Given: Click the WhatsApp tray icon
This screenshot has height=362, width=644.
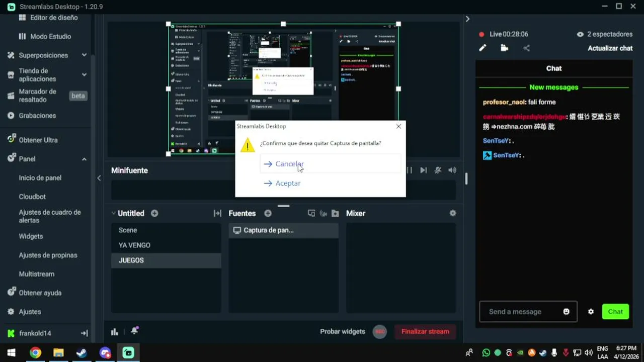Looking at the screenshot, I should click(x=486, y=353).
